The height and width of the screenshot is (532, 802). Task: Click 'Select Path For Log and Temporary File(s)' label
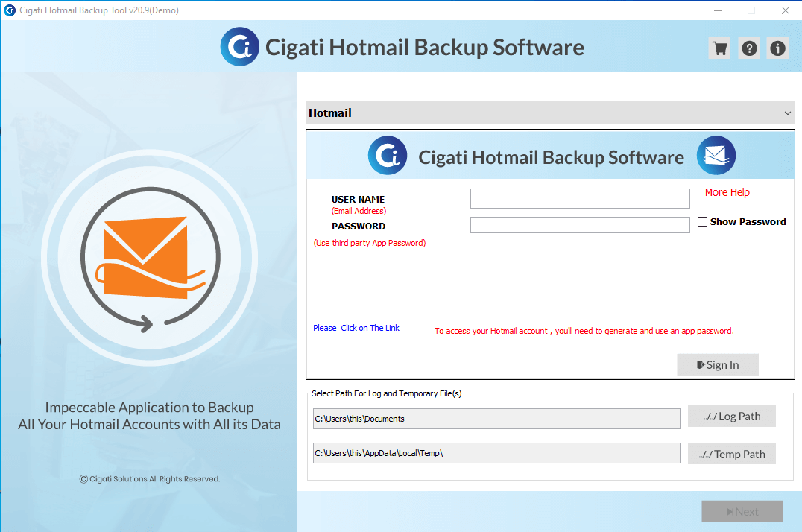click(386, 393)
